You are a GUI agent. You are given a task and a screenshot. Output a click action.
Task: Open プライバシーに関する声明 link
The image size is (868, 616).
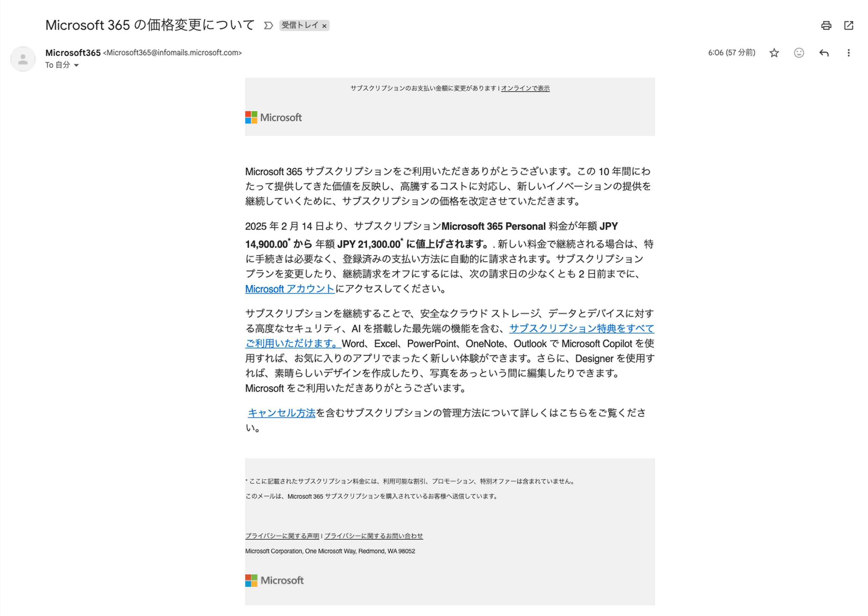(282, 536)
